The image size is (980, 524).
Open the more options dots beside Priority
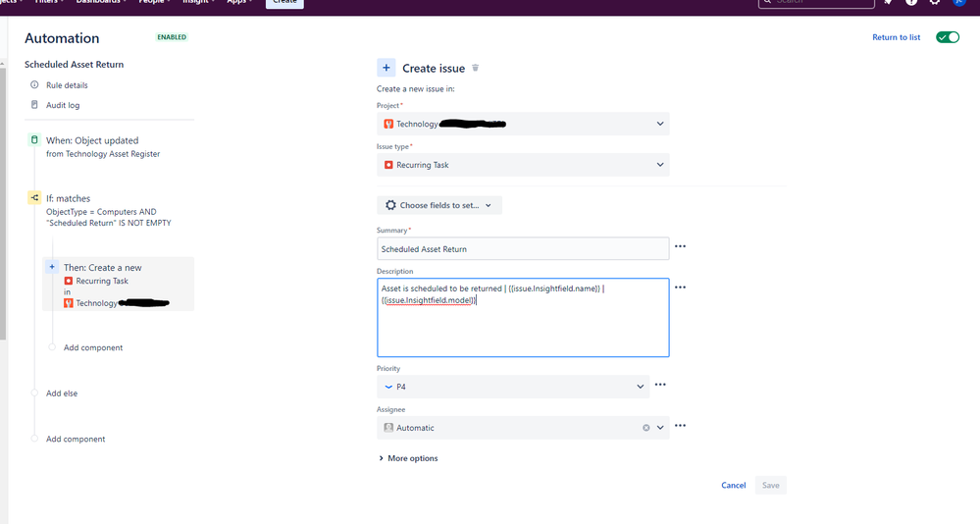pyautogui.click(x=660, y=385)
